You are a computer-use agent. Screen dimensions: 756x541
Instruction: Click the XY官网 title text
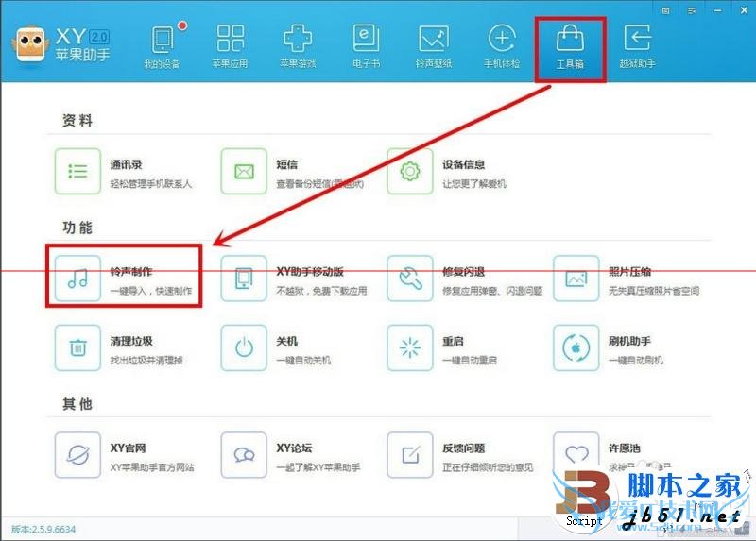(128, 448)
